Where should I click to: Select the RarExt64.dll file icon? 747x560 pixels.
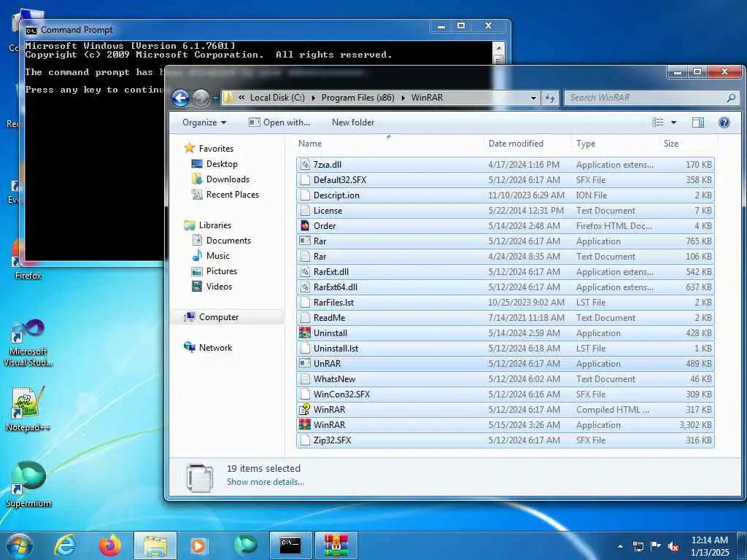coord(305,287)
